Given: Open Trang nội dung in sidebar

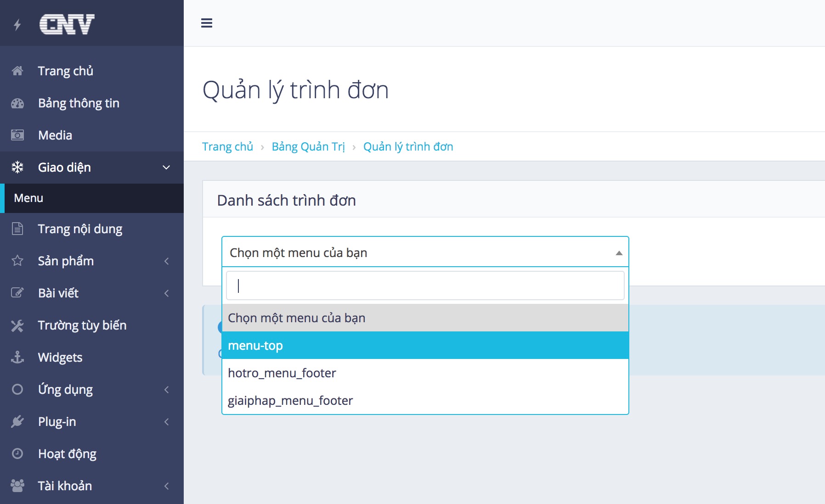Looking at the screenshot, I should (80, 229).
